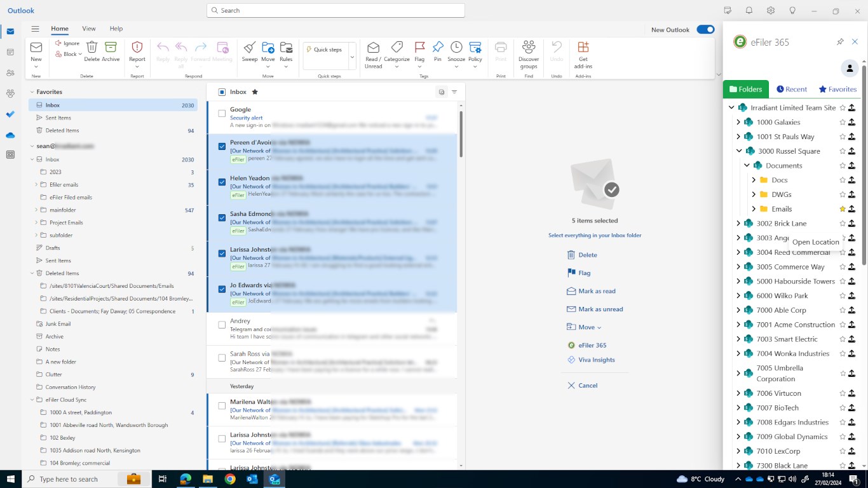Image resolution: width=868 pixels, height=488 pixels.
Task: Collapse the Favorites section in folder pane
Action: [32, 92]
